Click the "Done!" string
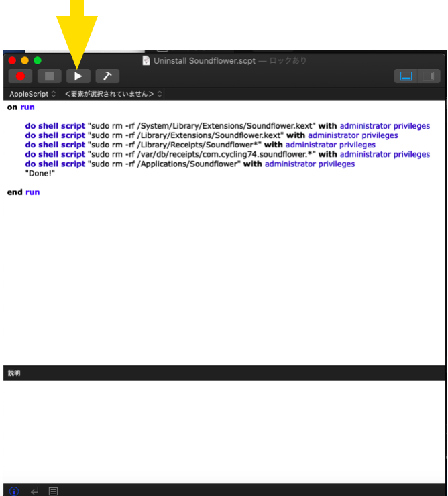The width and height of the screenshot is (448, 496). pyautogui.click(x=40, y=174)
